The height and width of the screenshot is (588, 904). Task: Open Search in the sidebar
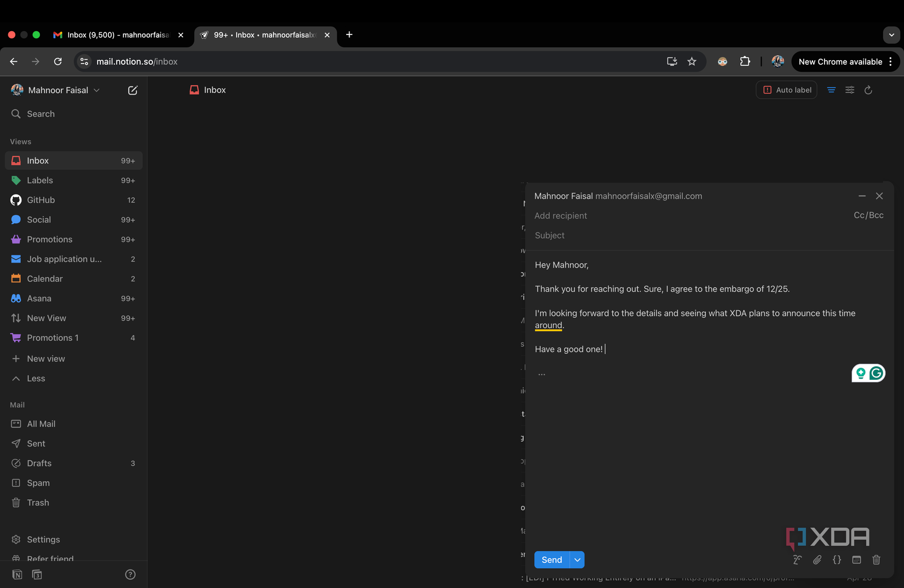tap(41, 113)
